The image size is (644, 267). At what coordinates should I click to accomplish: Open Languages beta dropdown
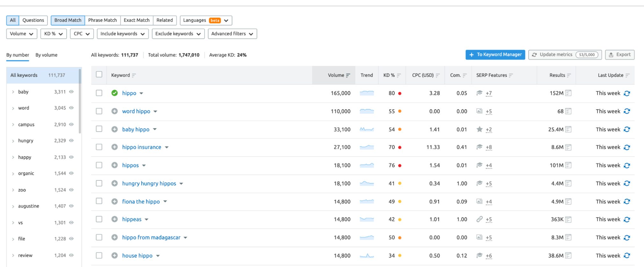click(x=206, y=20)
